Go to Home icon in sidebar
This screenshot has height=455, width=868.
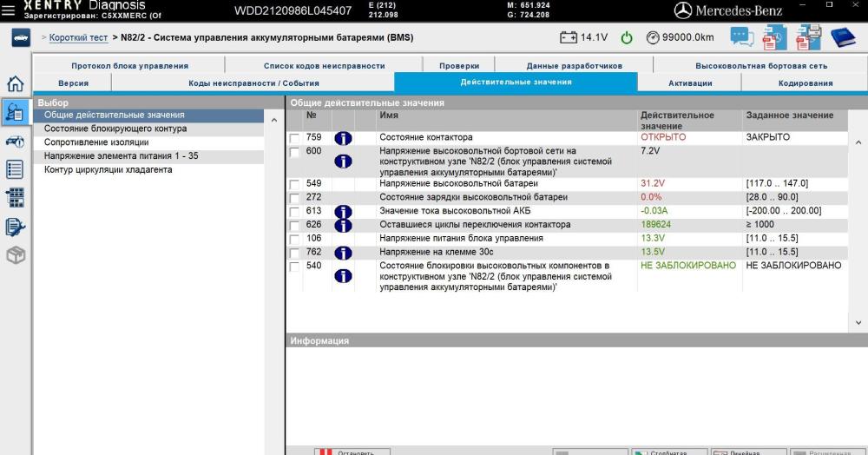point(15,83)
